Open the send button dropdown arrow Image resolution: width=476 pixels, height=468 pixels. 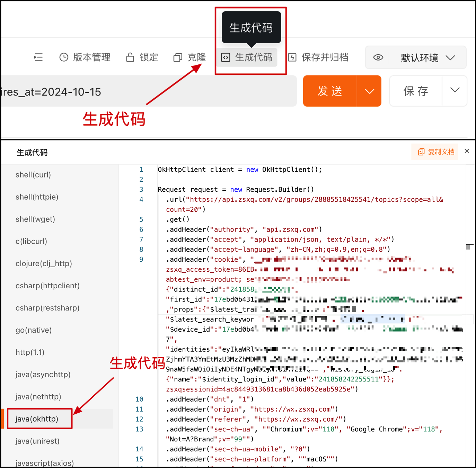coord(369,91)
